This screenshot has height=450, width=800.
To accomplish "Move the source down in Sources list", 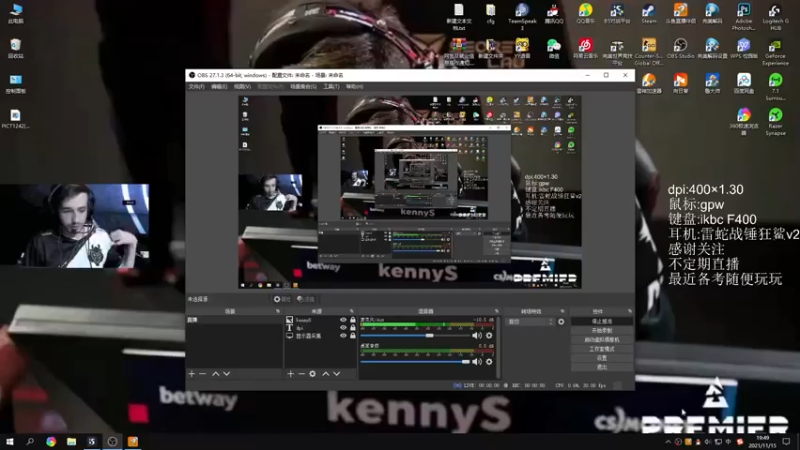I will click(337, 374).
